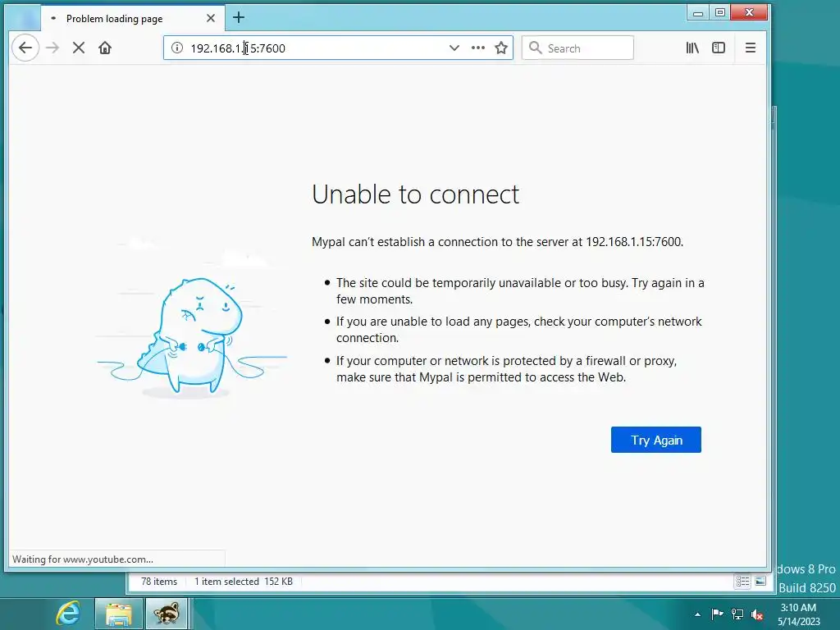
Task: Launch Internet Explorer from taskbar
Action: pyautogui.click(x=68, y=614)
